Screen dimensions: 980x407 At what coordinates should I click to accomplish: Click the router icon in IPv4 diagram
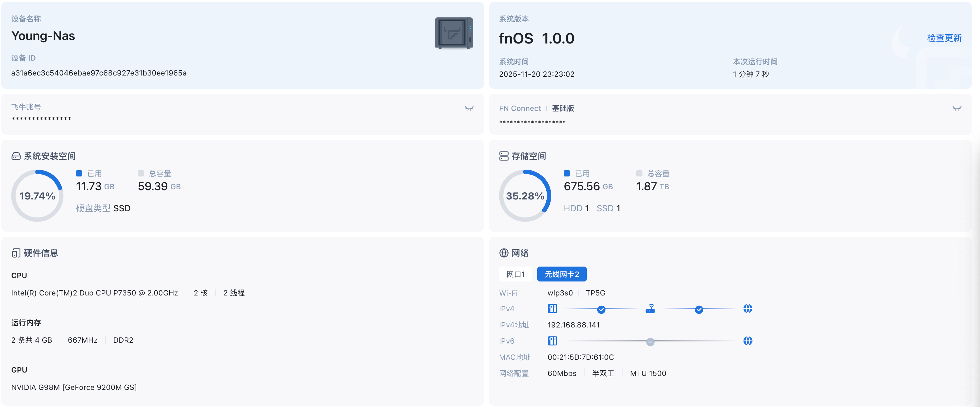[651, 309]
